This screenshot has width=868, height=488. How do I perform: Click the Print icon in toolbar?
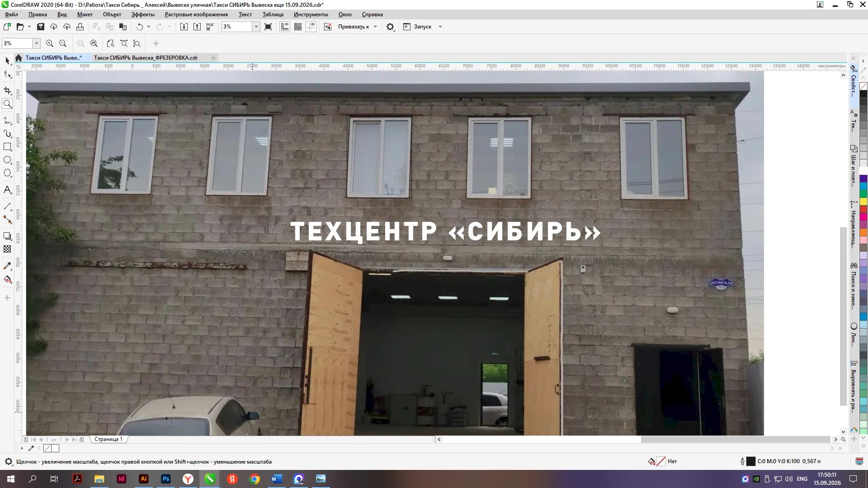pyautogui.click(x=80, y=27)
